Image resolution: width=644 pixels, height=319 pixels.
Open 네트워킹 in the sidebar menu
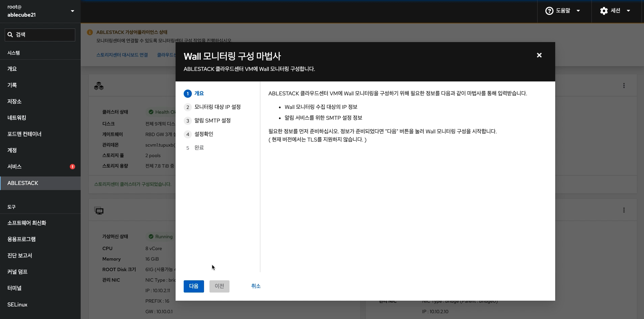[x=17, y=118]
